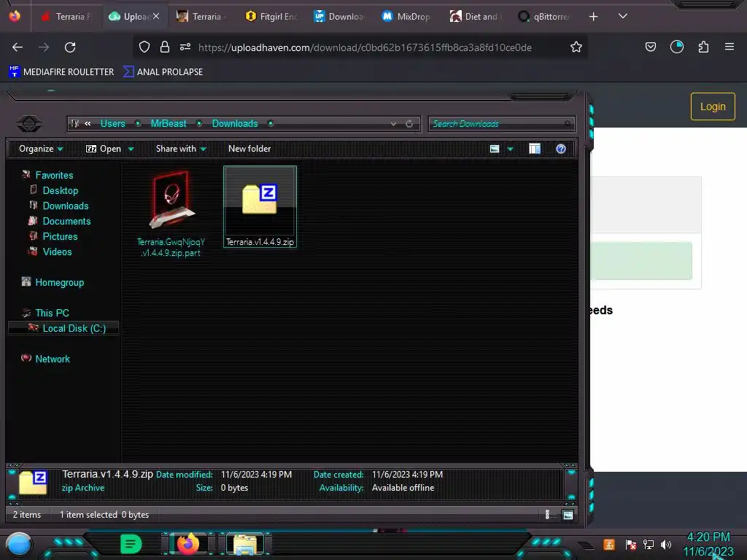
Task: Refresh the Downloads folder view
Action: tap(409, 124)
